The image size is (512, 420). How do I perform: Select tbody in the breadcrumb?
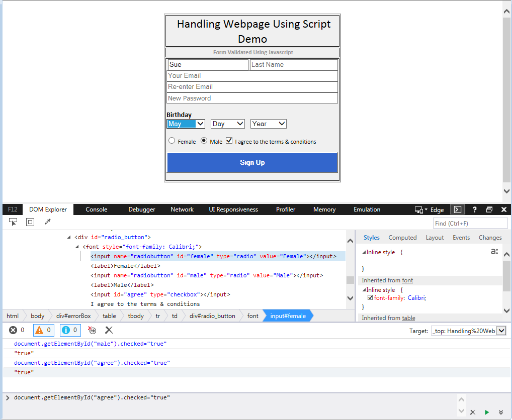[x=136, y=316]
